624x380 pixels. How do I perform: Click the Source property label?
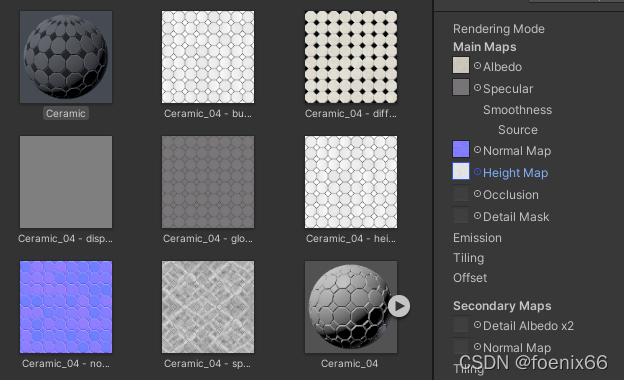[x=518, y=130]
